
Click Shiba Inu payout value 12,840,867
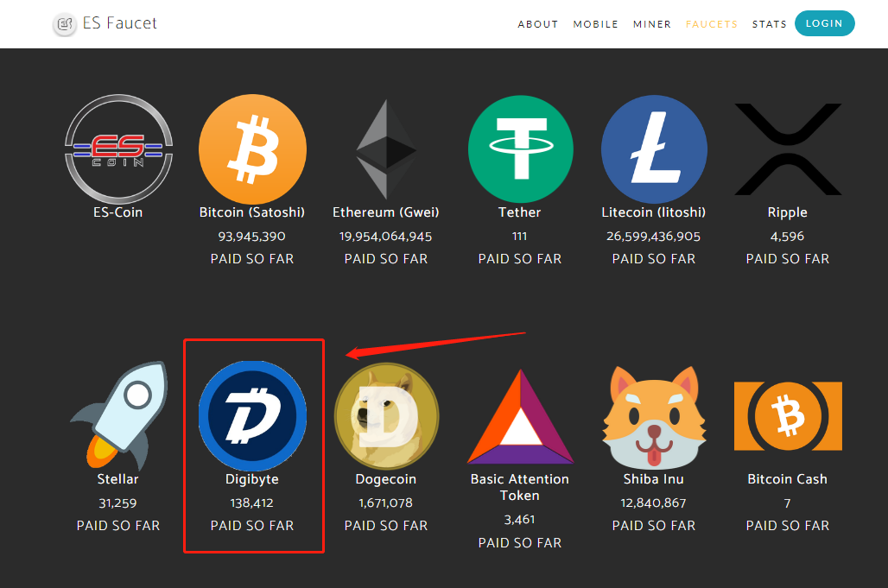click(x=654, y=503)
